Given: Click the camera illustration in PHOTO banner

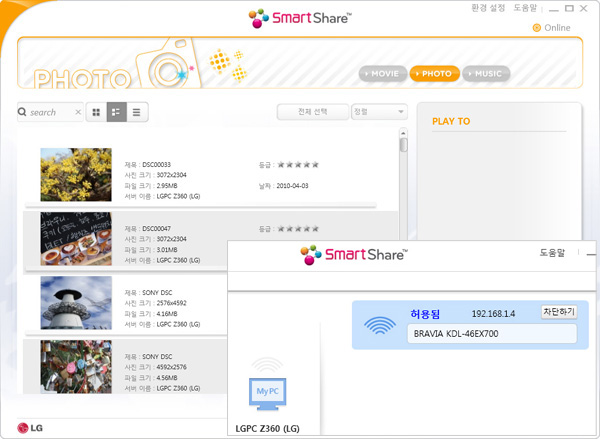Looking at the screenshot, I should click(x=168, y=64).
